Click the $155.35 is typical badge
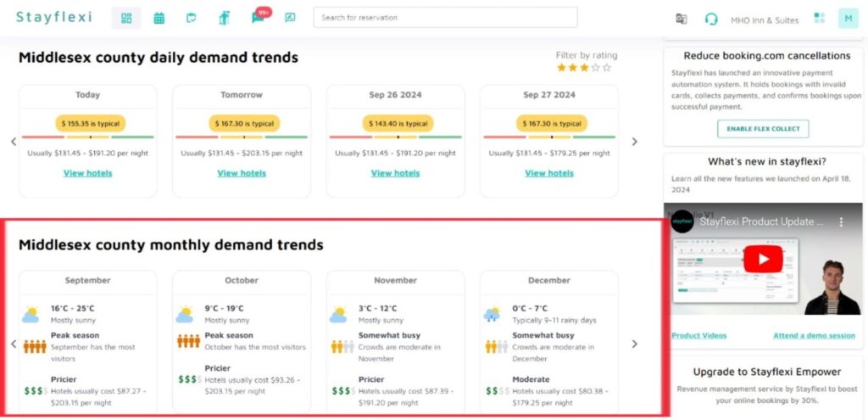Screen dimensions: 868x420 90,124
